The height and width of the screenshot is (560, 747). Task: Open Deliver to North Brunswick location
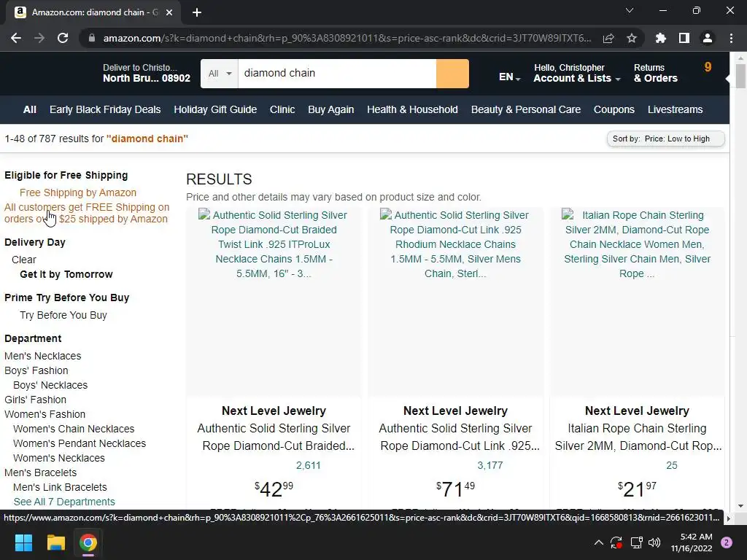(x=146, y=74)
